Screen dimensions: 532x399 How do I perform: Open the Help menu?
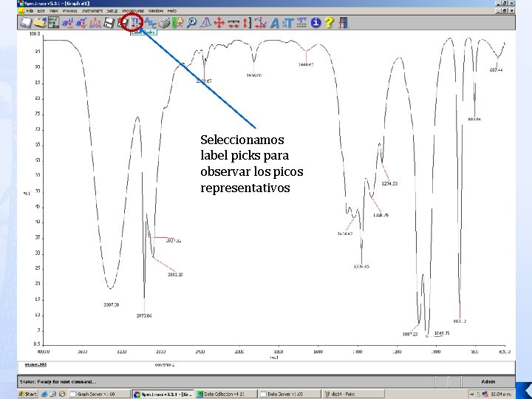172,11
